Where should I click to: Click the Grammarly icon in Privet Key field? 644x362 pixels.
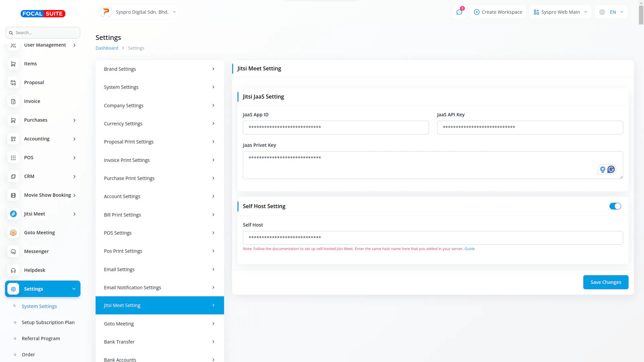pyautogui.click(x=611, y=170)
